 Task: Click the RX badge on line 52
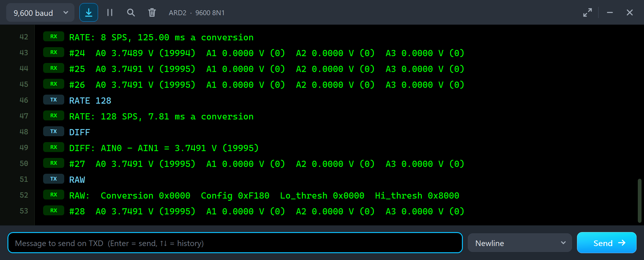pyautogui.click(x=54, y=195)
